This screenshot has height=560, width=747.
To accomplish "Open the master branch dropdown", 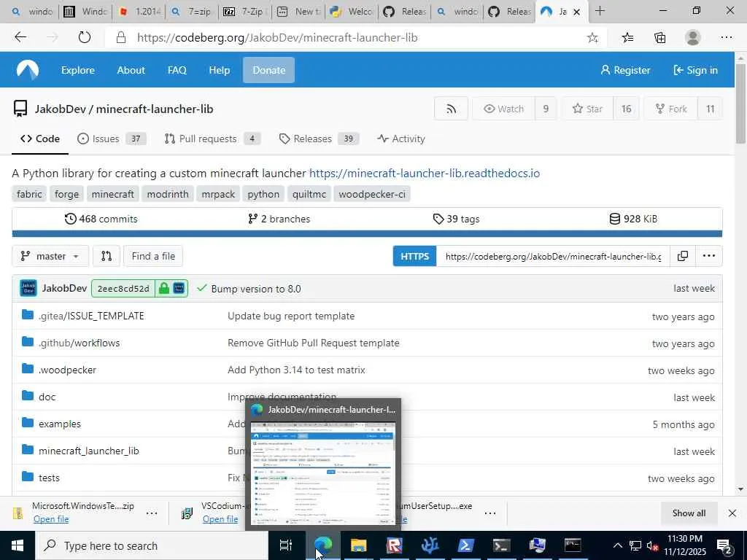I will pyautogui.click(x=50, y=256).
